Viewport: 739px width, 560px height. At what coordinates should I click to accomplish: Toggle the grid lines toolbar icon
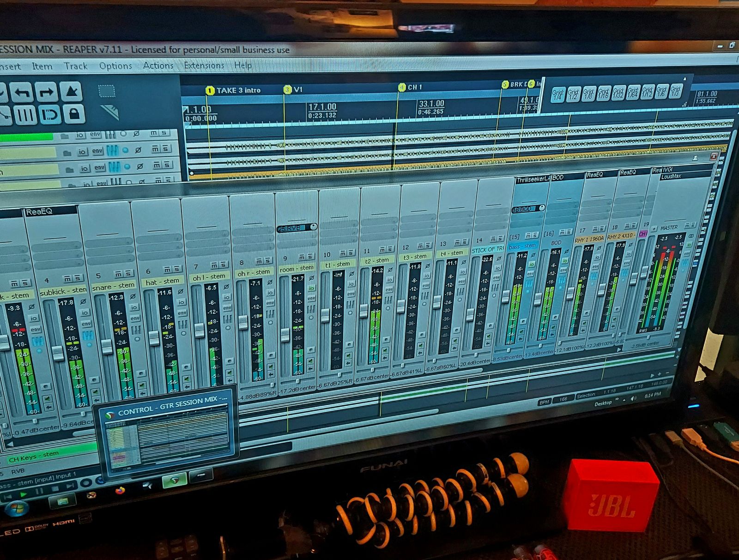25,114
